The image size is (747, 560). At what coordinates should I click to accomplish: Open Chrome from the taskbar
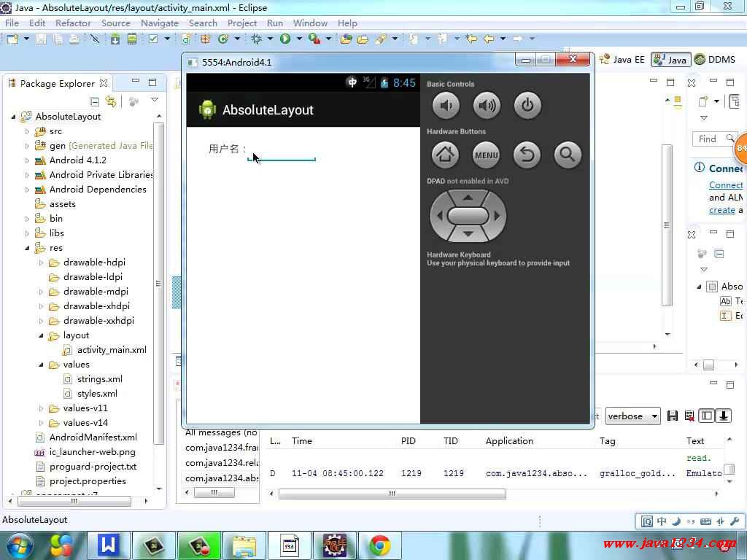click(379, 545)
